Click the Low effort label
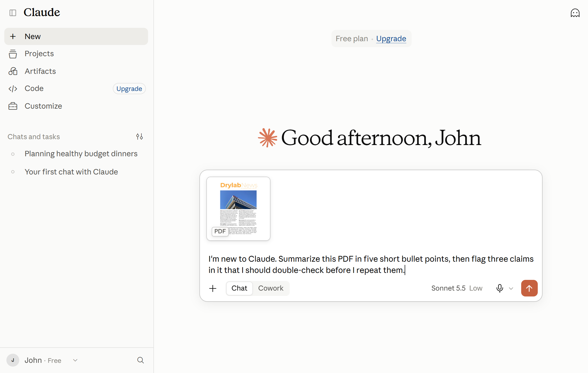 [x=476, y=288]
